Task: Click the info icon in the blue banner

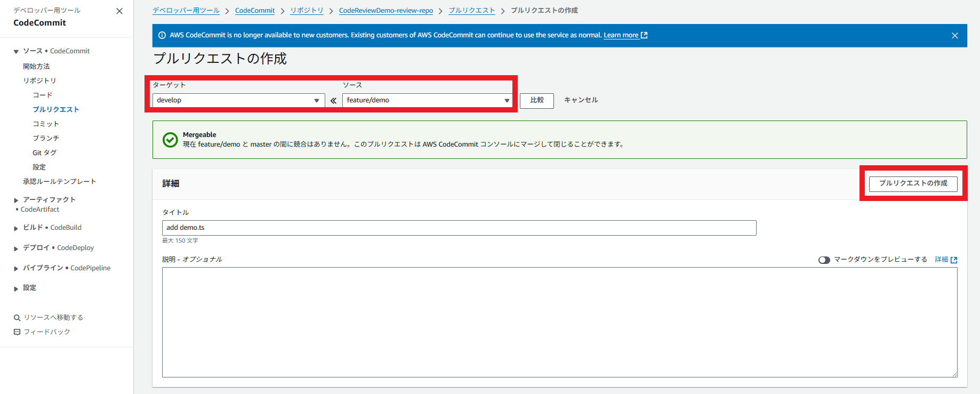Action: coord(162,35)
